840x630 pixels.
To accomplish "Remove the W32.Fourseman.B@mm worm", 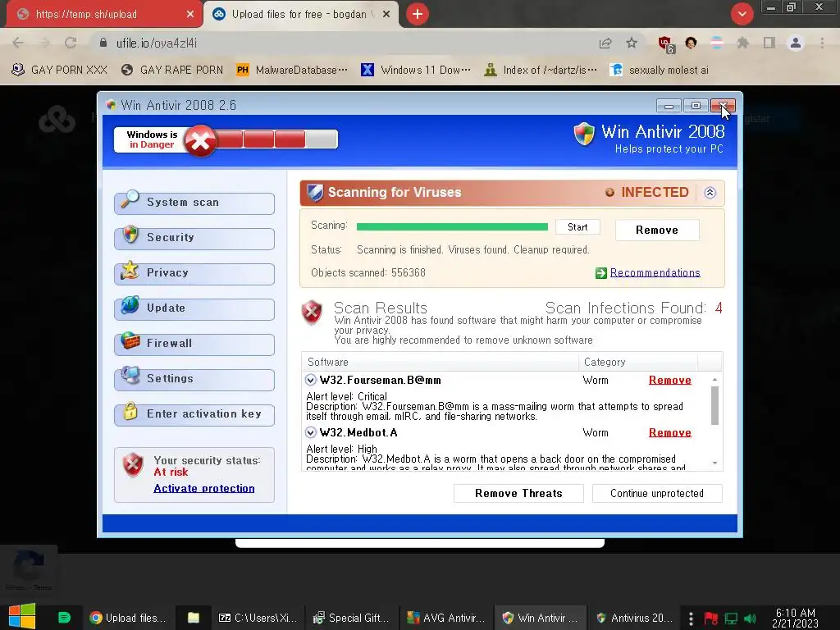I will 669,380.
